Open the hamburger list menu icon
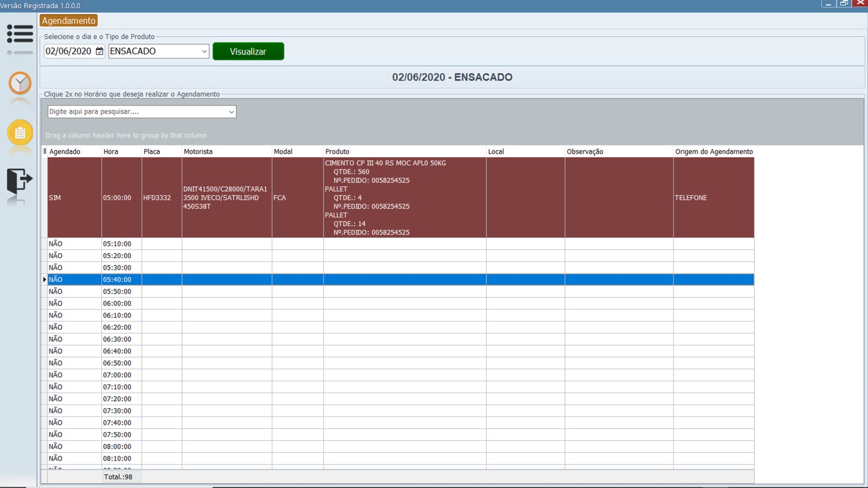 20,34
